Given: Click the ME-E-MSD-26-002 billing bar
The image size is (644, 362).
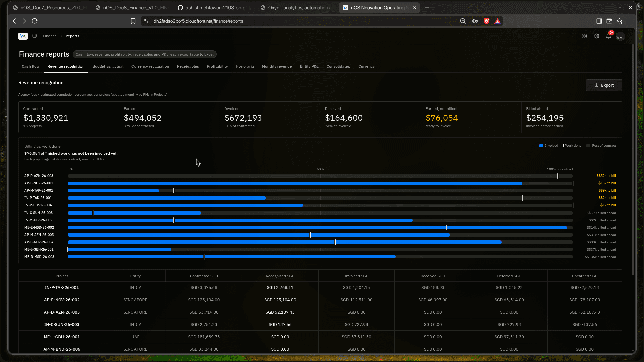Looking at the screenshot, I should click(320, 228).
